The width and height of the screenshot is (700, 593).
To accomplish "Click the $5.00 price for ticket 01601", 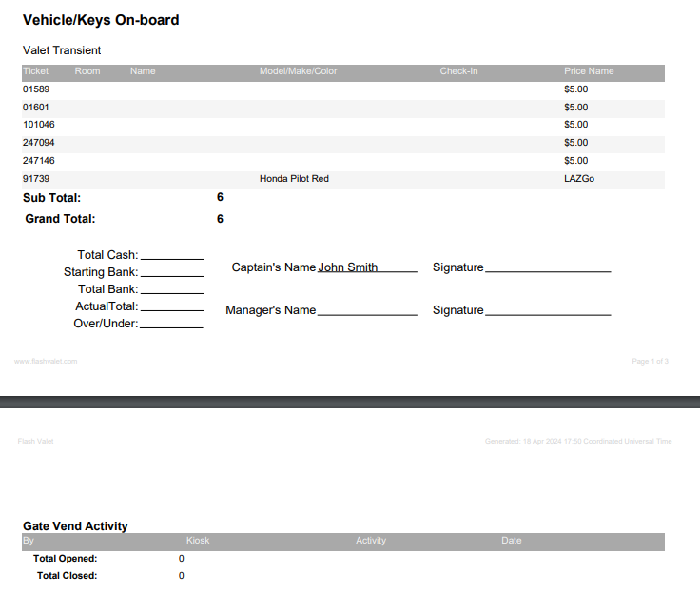I will point(576,108).
